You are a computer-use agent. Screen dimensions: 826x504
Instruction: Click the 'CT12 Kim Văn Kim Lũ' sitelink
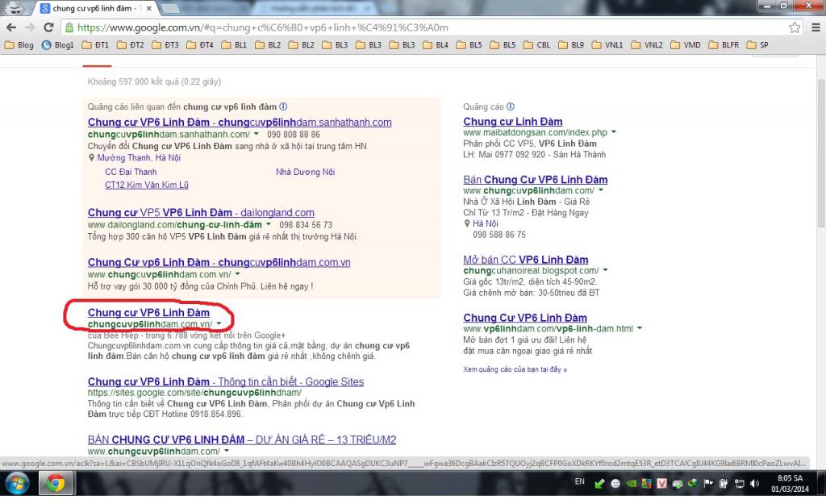[147, 185]
